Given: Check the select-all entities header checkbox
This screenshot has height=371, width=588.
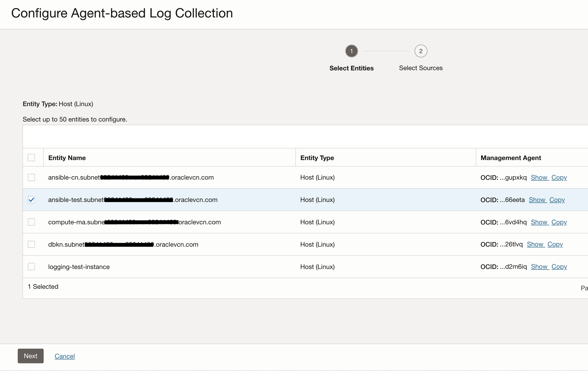Looking at the screenshot, I should point(31,157).
